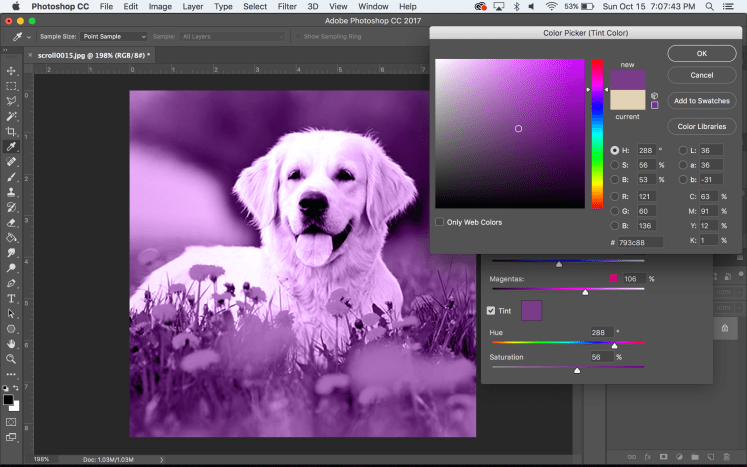Select the Hand tool
The width and height of the screenshot is (747, 467).
pos(11,343)
